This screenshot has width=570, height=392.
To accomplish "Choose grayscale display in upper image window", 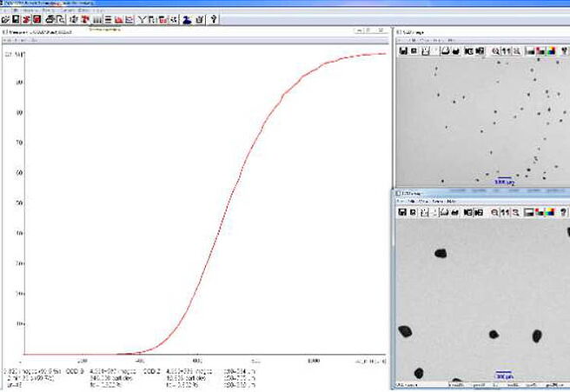I will coord(530,51).
